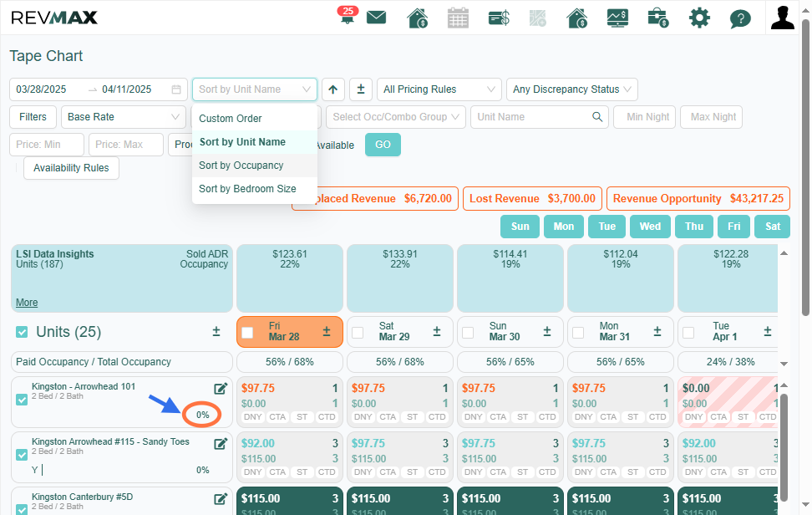Open the settings gear icon
The width and height of the screenshot is (812, 515).
click(699, 18)
